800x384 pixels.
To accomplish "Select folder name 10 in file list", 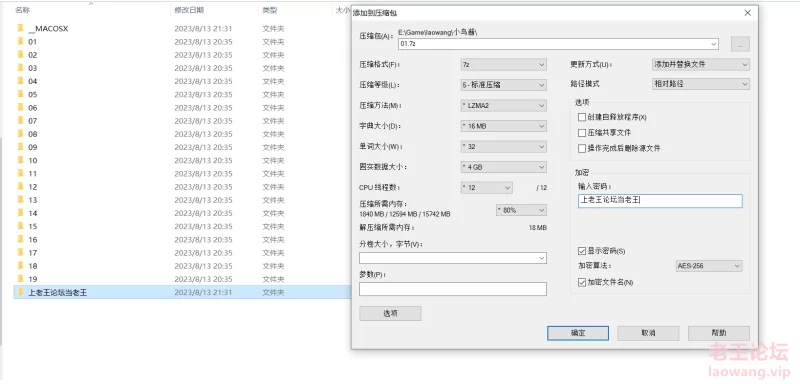I will tap(33, 160).
